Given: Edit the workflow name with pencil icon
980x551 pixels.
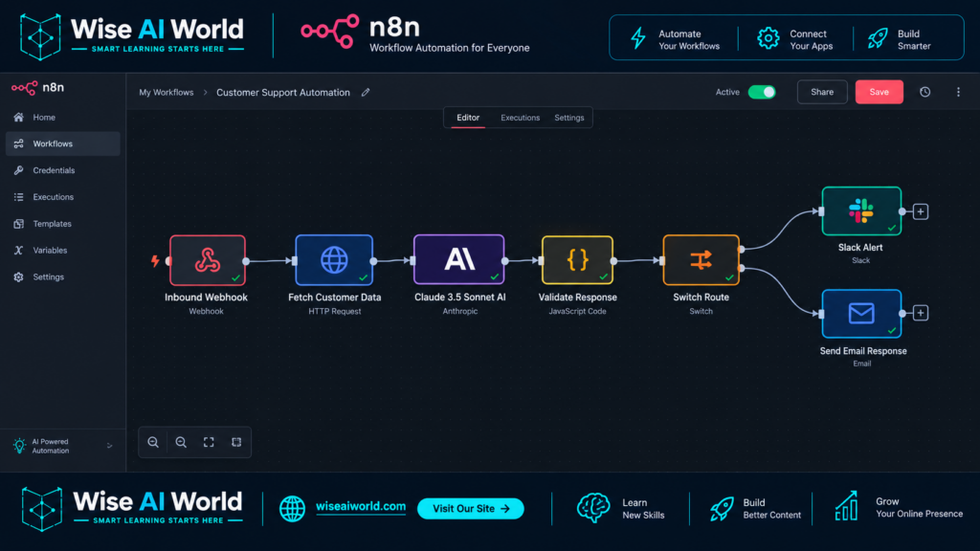Looking at the screenshot, I should coord(366,93).
